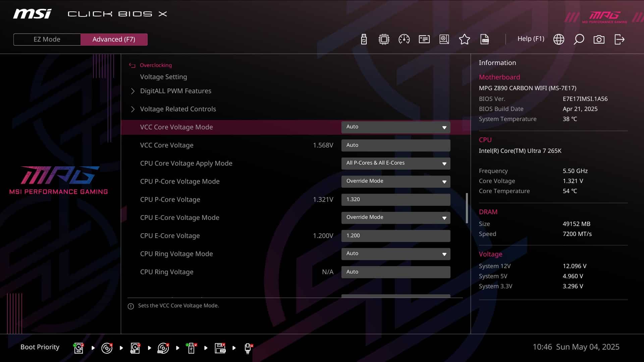
Task: Click the VCC Core Voltage input field
Action: 396,145
